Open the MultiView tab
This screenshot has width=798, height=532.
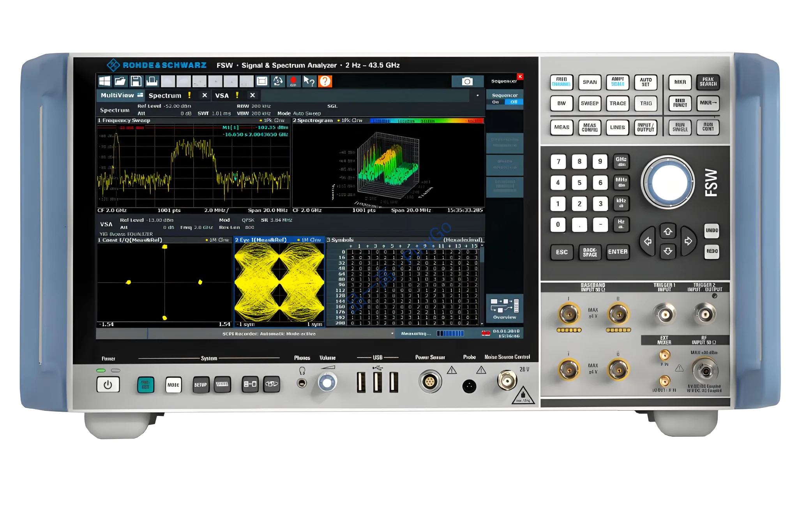pos(122,95)
